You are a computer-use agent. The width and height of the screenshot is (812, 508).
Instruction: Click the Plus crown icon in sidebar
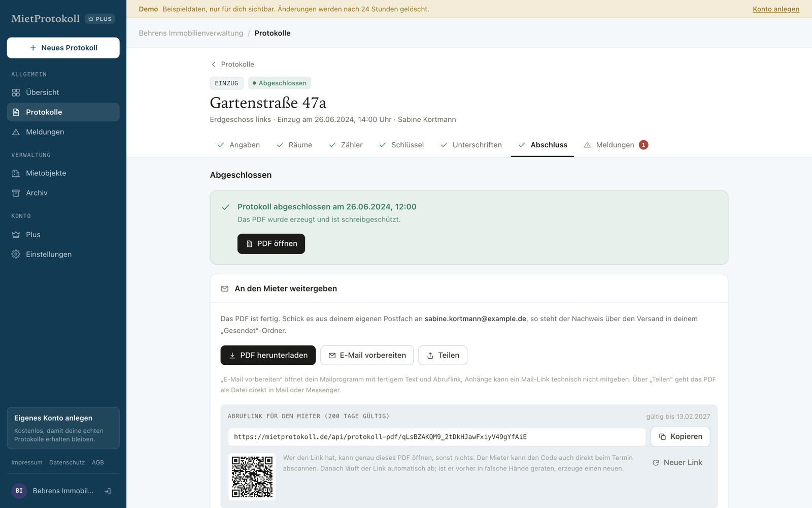pos(16,235)
